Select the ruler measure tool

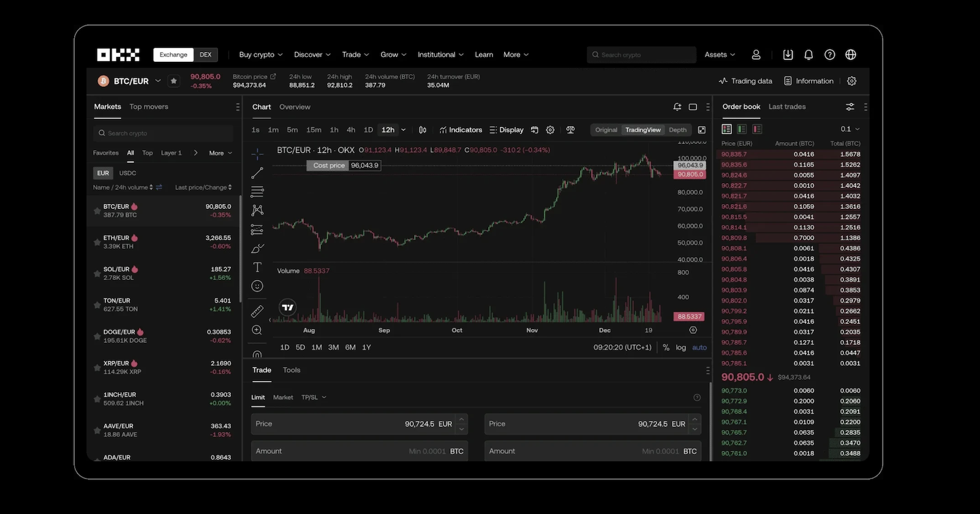point(257,311)
